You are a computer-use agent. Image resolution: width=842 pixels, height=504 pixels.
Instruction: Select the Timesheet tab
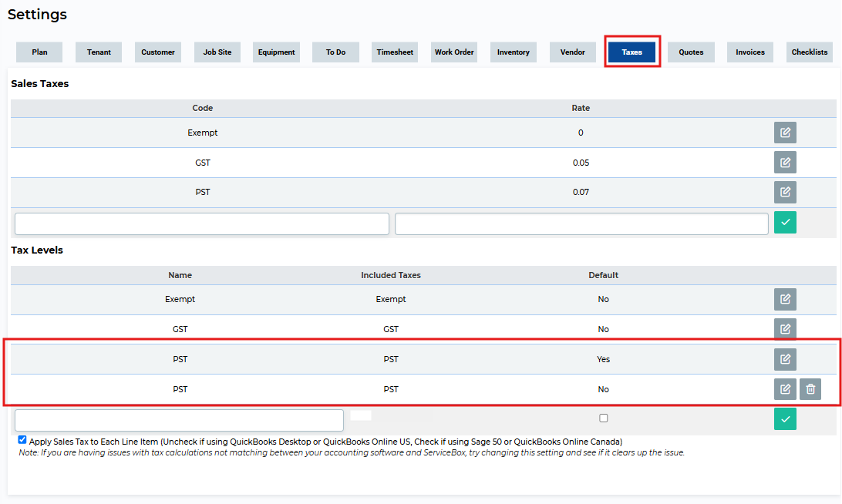pyautogui.click(x=395, y=52)
